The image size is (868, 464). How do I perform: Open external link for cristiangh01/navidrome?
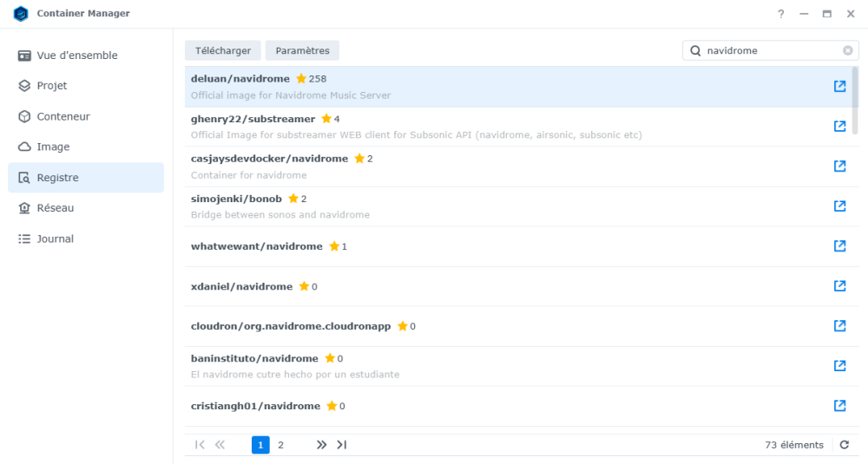pos(839,405)
